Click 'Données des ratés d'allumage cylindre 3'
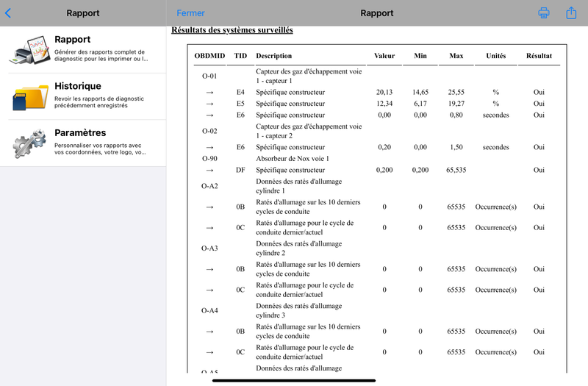588x386 pixels. pyautogui.click(x=299, y=310)
